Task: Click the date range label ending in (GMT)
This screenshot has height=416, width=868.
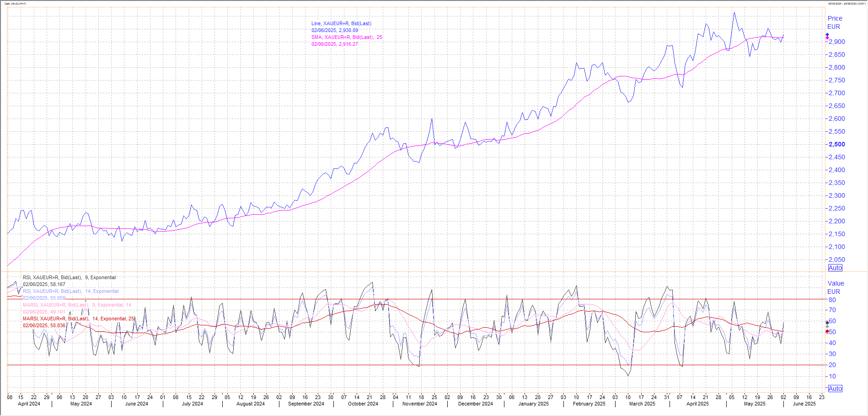Action: [x=846, y=3]
